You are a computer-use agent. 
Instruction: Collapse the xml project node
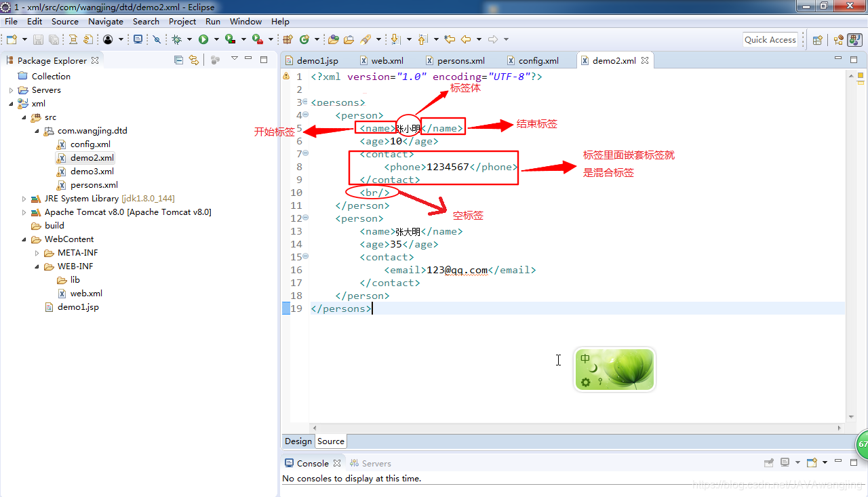(x=12, y=104)
